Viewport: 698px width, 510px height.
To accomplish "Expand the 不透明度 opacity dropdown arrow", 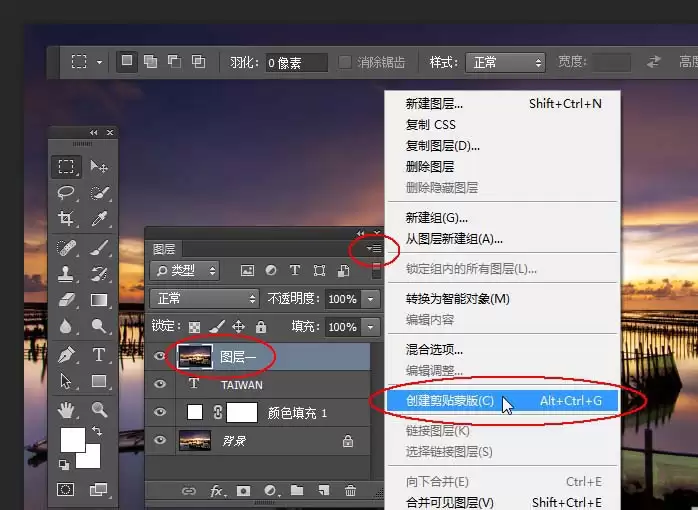I will [x=370, y=299].
